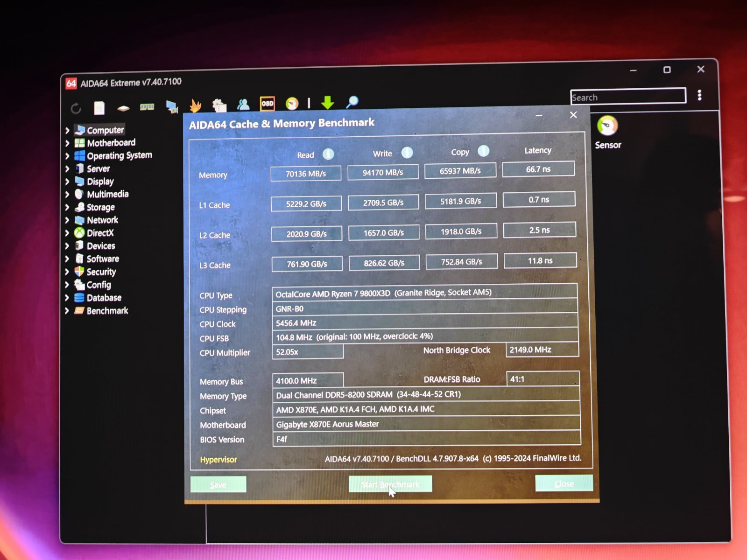Click Memory Latency value 66.7 ns
747x560 pixels.
[x=538, y=169]
